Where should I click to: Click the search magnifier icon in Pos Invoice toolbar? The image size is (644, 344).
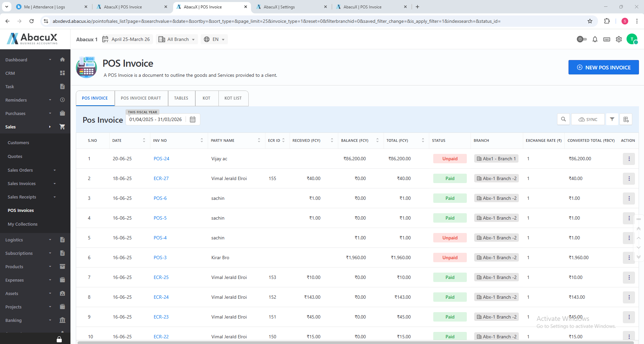(563, 119)
